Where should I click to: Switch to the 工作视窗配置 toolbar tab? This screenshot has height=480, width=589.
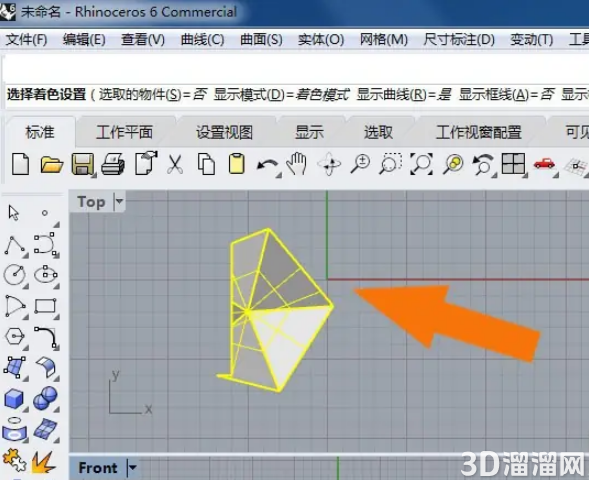pos(479,132)
